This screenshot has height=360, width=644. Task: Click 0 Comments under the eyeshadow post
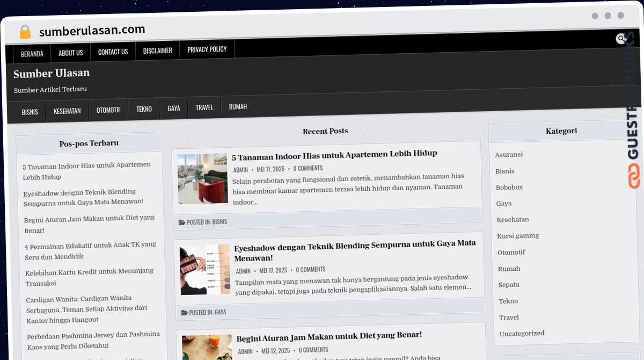pos(311,270)
